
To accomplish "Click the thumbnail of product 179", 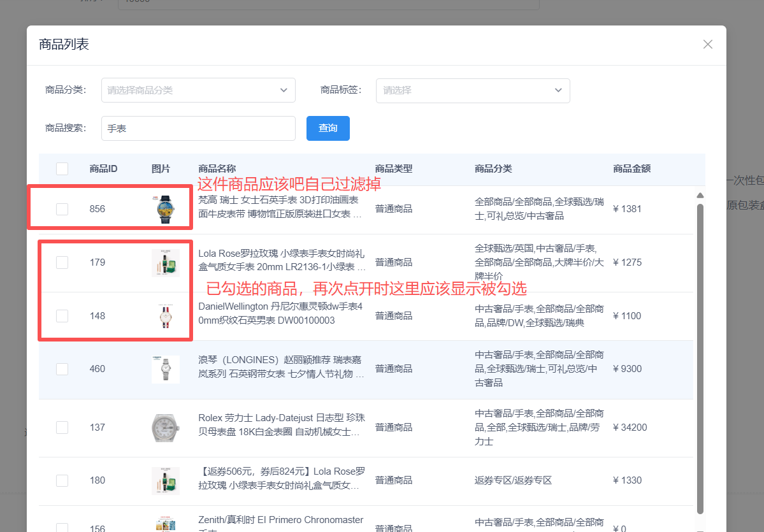I will tap(166, 262).
